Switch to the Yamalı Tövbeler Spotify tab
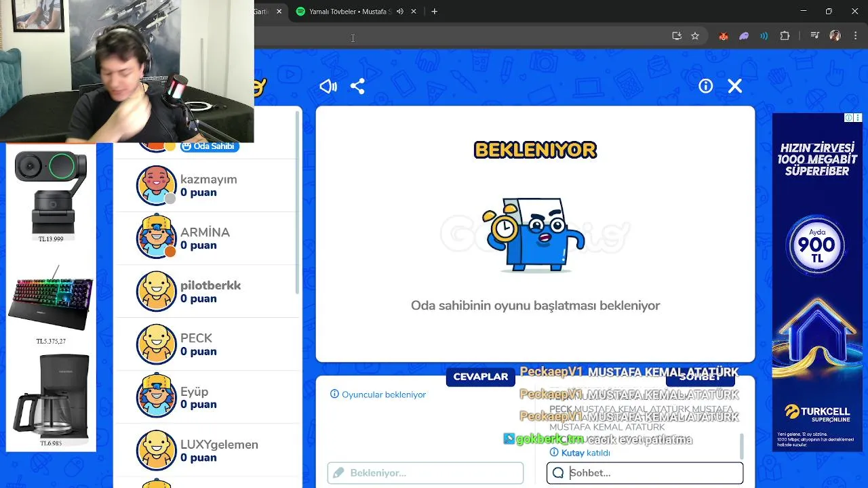Image resolution: width=868 pixels, height=488 pixels. (x=350, y=12)
